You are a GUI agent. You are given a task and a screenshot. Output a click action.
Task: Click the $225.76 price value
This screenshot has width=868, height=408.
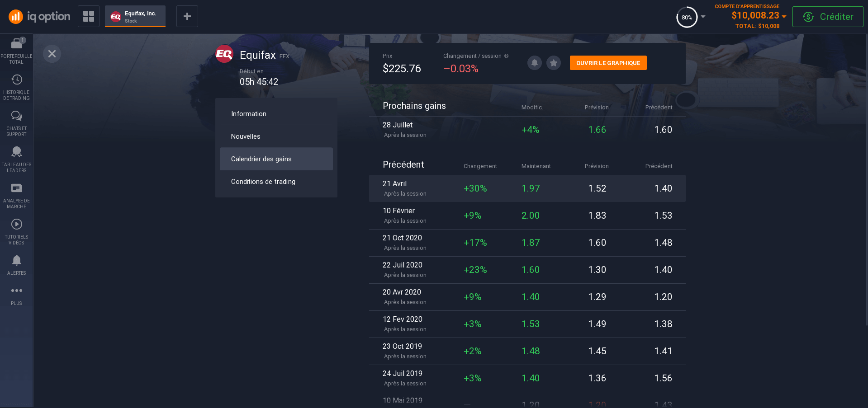[402, 69]
